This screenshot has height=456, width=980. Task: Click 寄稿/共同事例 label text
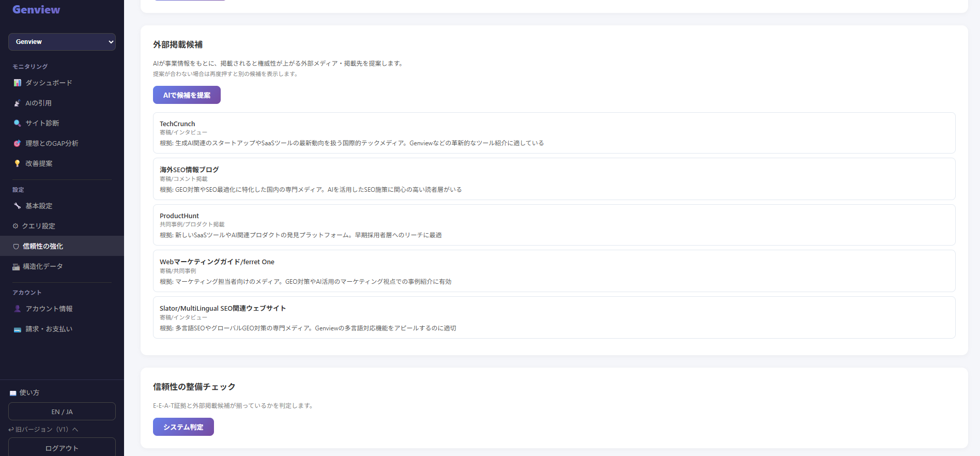[x=178, y=271]
